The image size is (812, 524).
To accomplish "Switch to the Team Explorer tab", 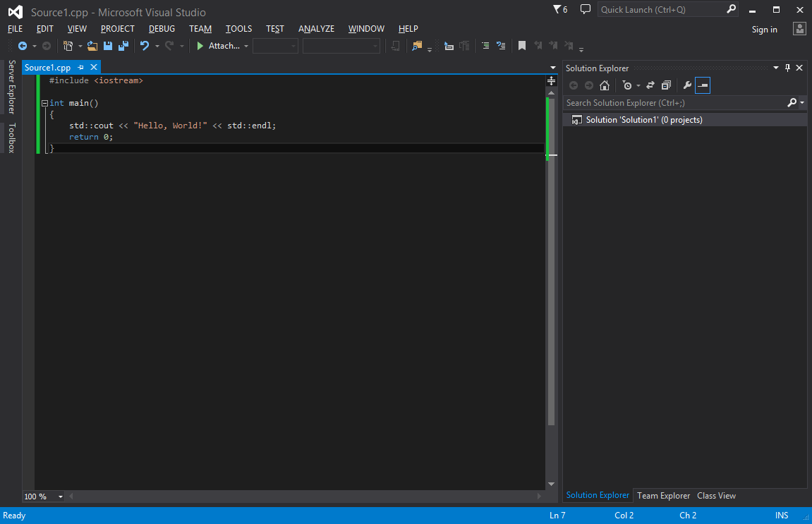I will (663, 496).
